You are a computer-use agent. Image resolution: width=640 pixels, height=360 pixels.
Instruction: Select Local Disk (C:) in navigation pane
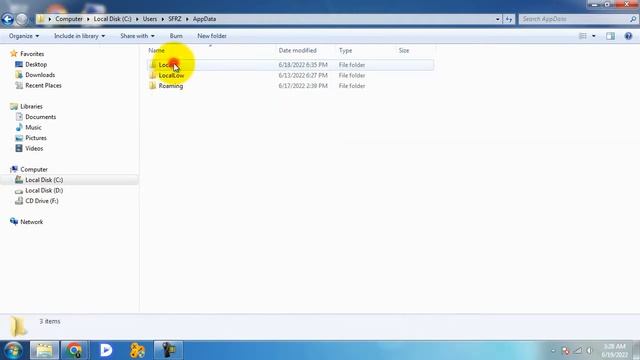(44, 180)
